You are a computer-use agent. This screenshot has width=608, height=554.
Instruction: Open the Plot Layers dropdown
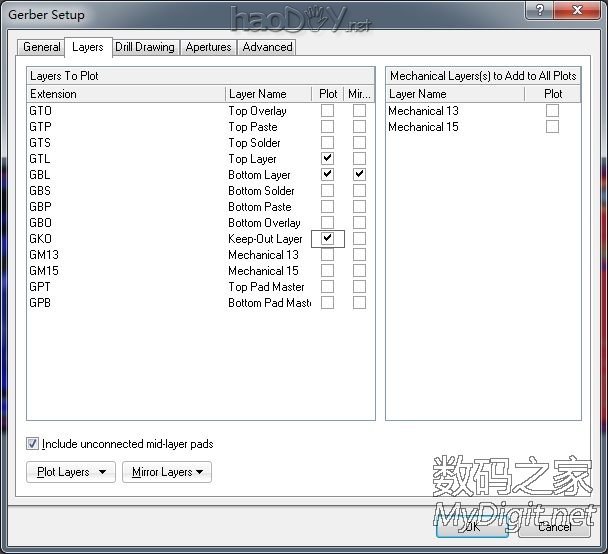[70, 472]
